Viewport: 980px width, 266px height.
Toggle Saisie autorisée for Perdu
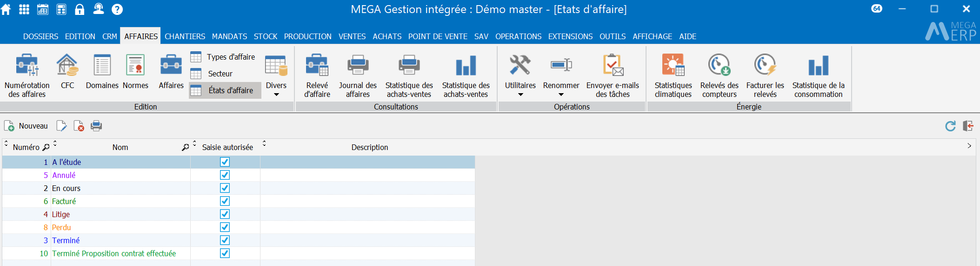pyautogui.click(x=225, y=227)
